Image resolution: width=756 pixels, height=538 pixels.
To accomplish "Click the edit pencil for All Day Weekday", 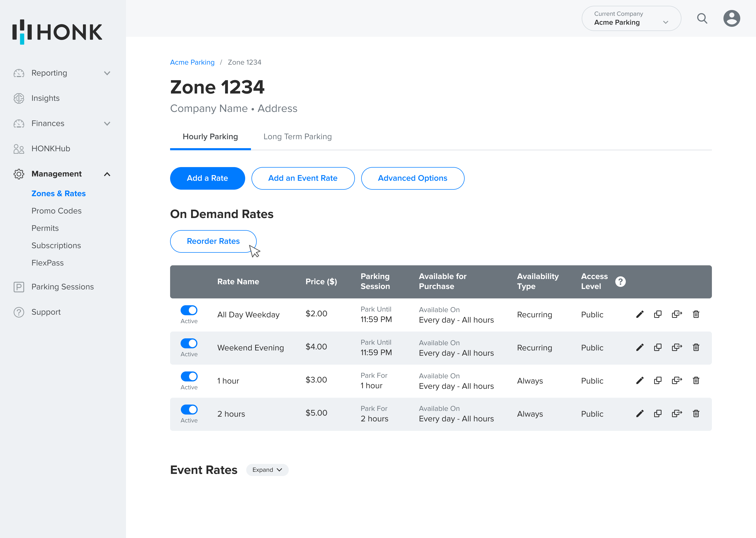I will coord(639,314).
